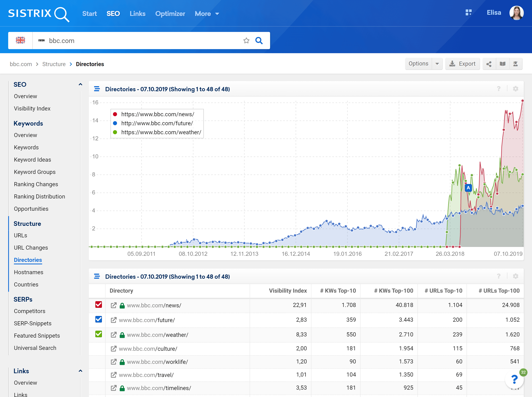The height and width of the screenshot is (397, 532).
Task: Expand the More menu dropdown
Action: (x=207, y=14)
